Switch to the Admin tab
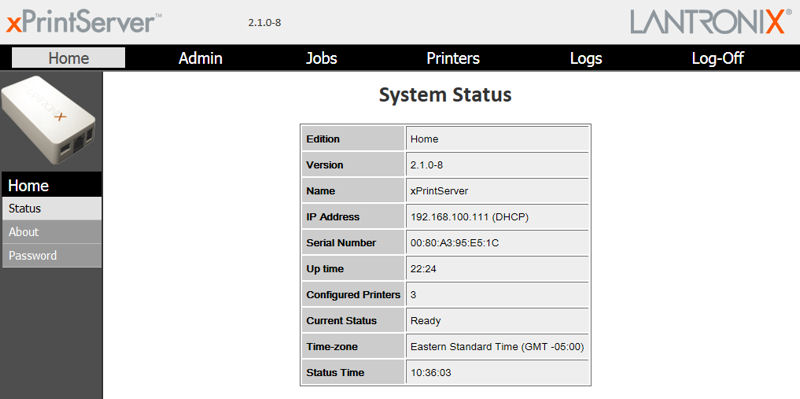Image resolution: width=800 pixels, height=399 pixels. click(x=200, y=58)
